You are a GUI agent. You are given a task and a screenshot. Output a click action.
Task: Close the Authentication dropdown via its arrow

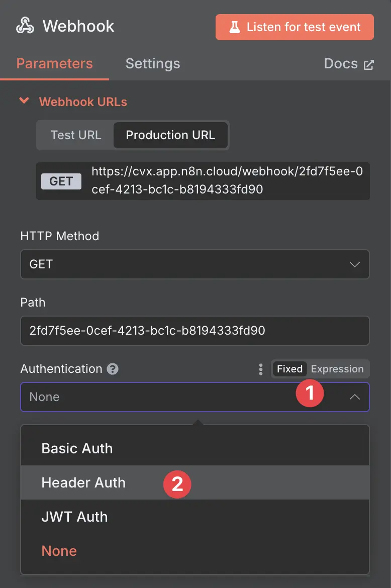[355, 397]
